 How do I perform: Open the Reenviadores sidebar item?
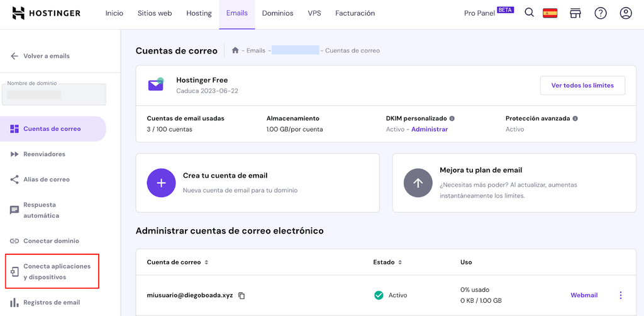44,154
